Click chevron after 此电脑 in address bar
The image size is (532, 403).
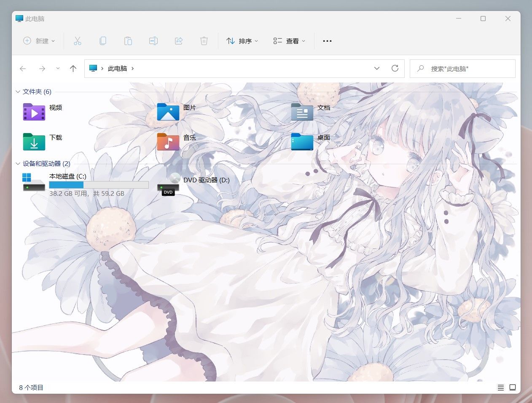(x=133, y=68)
